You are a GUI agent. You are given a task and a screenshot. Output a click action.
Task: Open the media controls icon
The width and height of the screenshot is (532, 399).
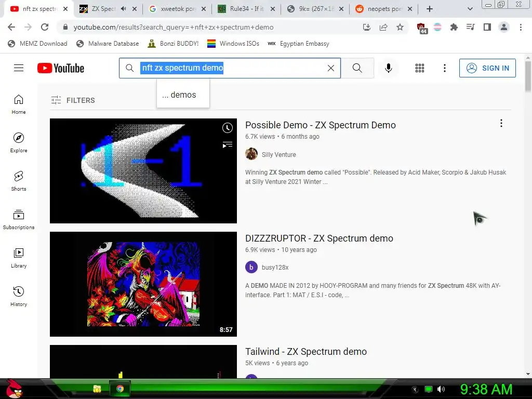(471, 27)
